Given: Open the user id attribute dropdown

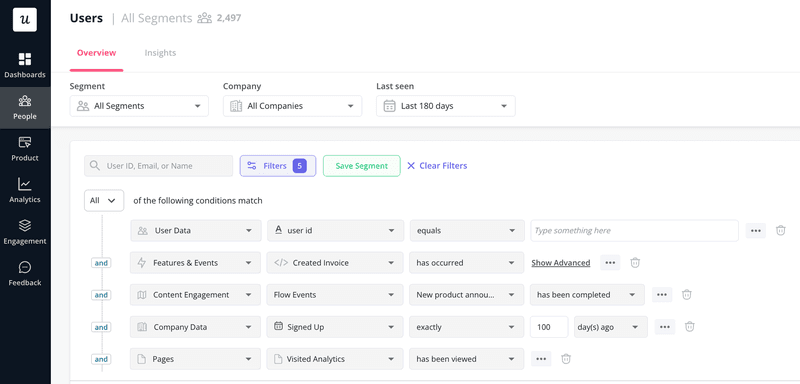Looking at the screenshot, I should click(335, 231).
